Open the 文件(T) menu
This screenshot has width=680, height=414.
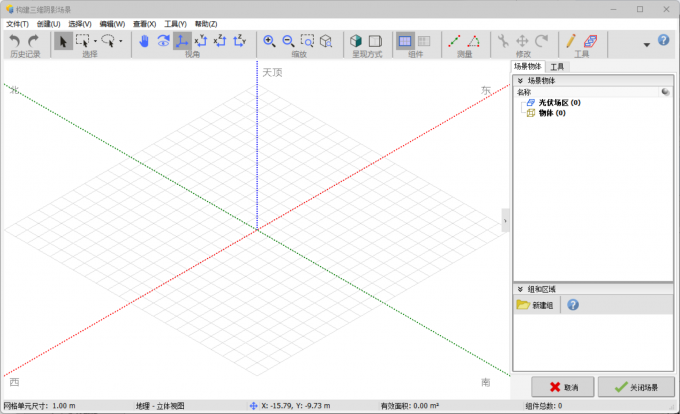(x=17, y=24)
